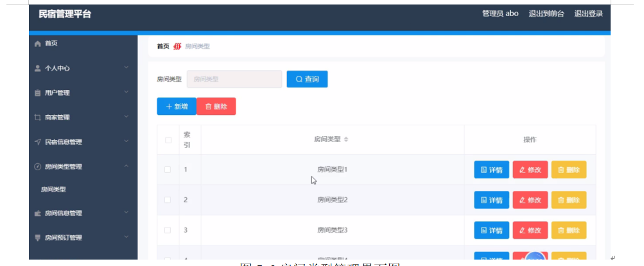The height and width of the screenshot is (266, 644).
Task: Click the sort arrows in 房间类型 column header
Action: [x=346, y=139]
